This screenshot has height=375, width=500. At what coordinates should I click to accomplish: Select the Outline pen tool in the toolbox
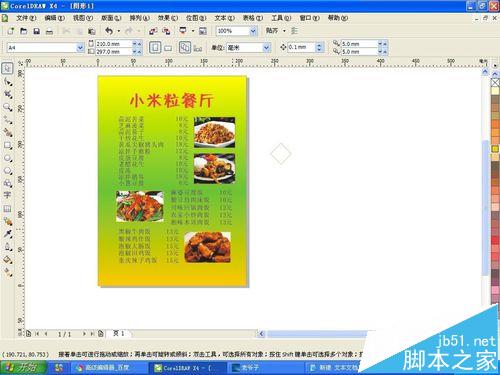8,247
